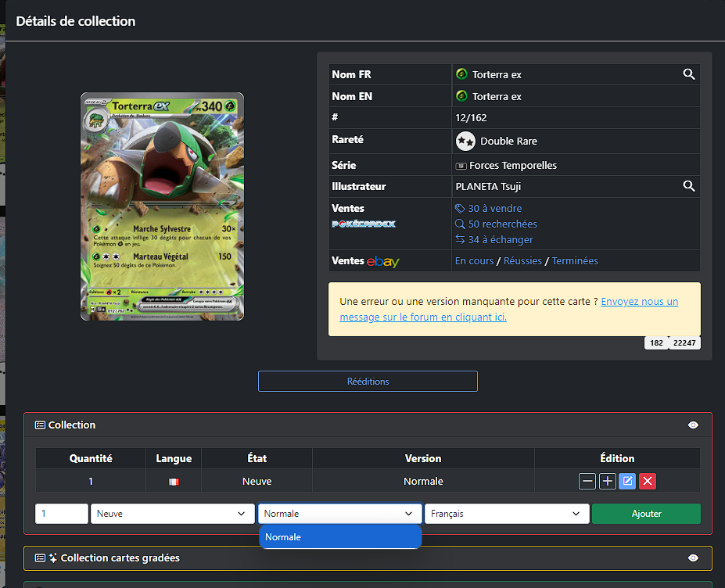The image size is (725, 588).
Task: Click the French flag in Langue column
Action: coord(174,482)
